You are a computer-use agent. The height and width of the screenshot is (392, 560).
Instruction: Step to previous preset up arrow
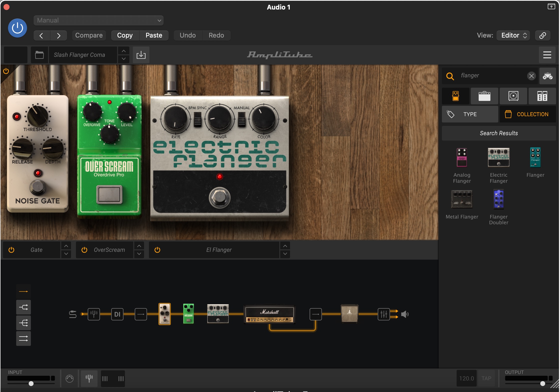(124, 51)
